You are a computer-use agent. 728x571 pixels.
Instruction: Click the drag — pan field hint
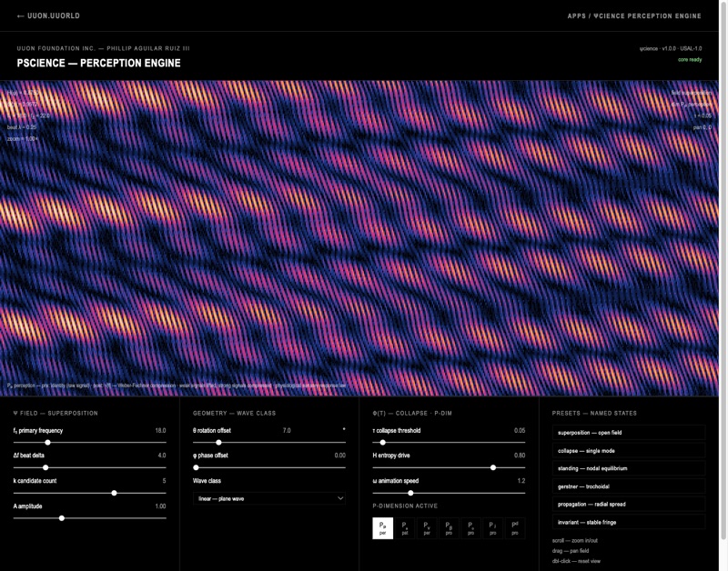click(x=571, y=551)
